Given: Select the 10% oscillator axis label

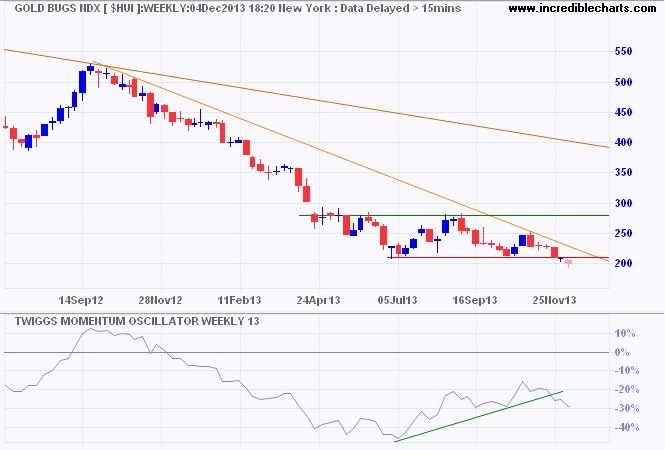Looking at the screenshot, I should coord(625,334).
